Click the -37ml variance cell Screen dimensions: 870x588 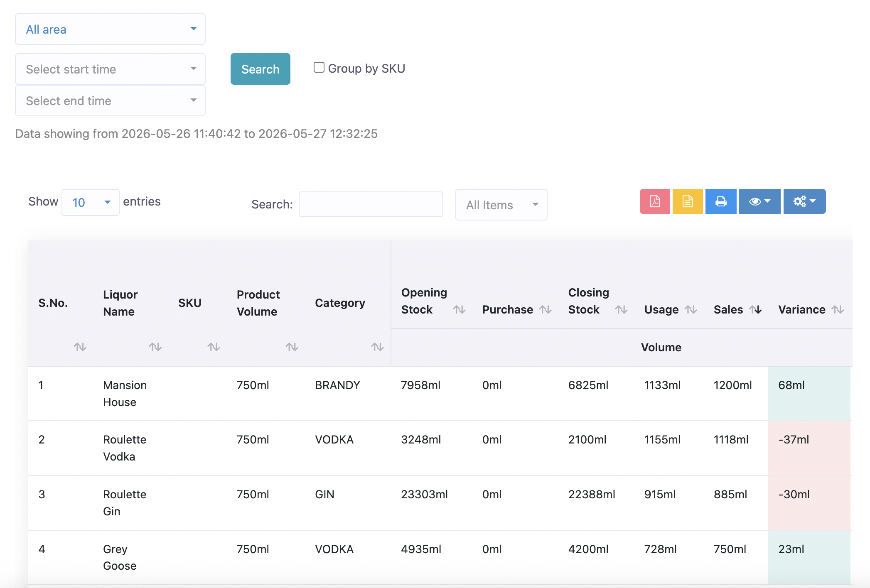pyautogui.click(x=809, y=448)
